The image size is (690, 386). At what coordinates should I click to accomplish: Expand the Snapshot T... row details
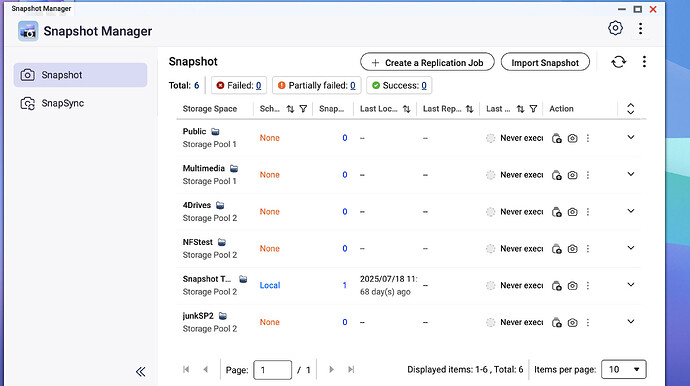click(x=631, y=285)
